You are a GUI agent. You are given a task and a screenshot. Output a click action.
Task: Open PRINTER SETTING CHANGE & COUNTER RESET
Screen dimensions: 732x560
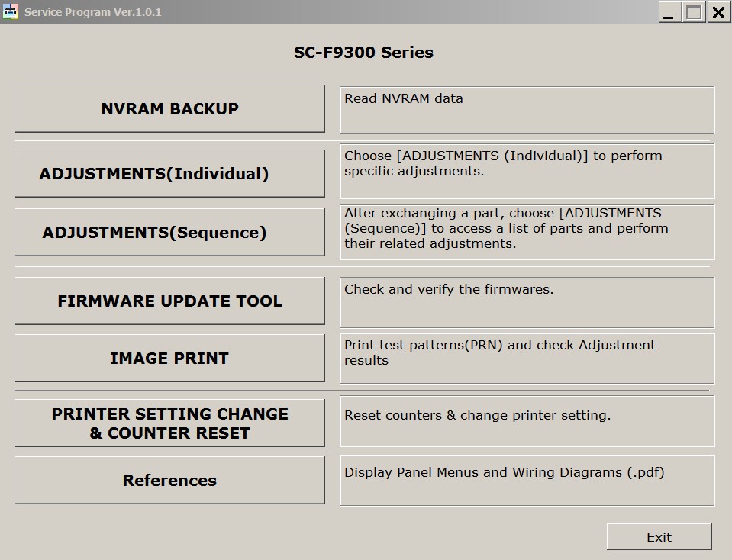pos(169,423)
